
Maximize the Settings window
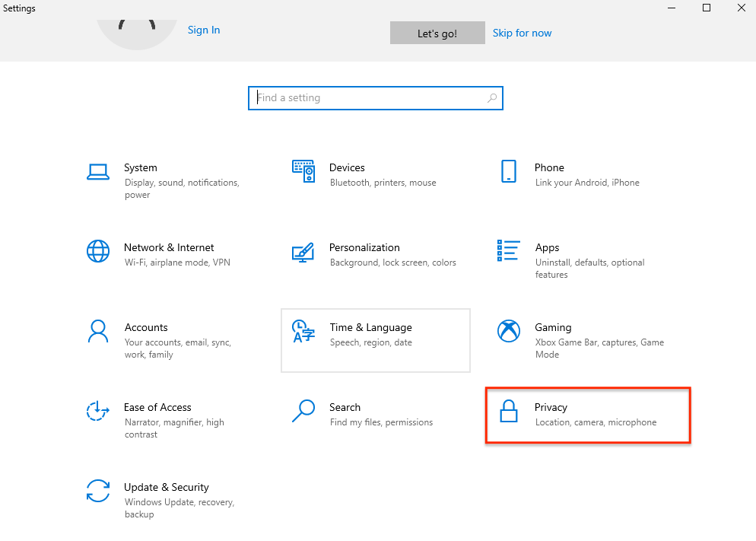[x=707, y=8]
